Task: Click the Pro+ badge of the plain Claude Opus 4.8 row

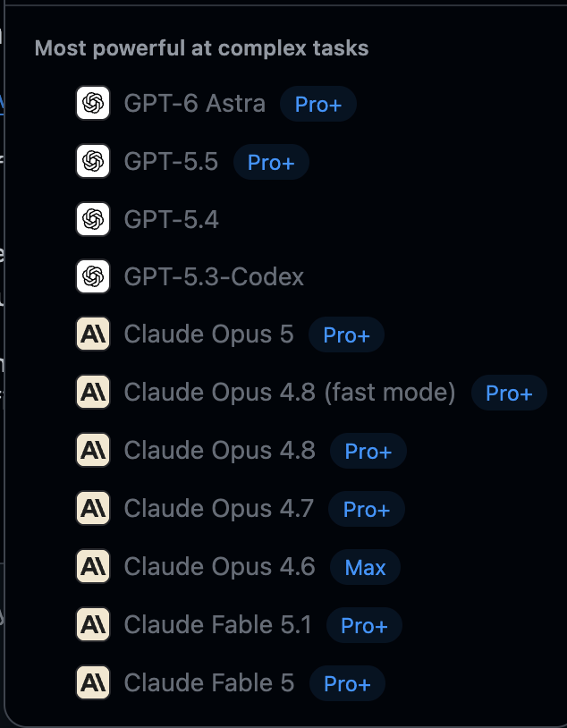Action: coord(368,451)
